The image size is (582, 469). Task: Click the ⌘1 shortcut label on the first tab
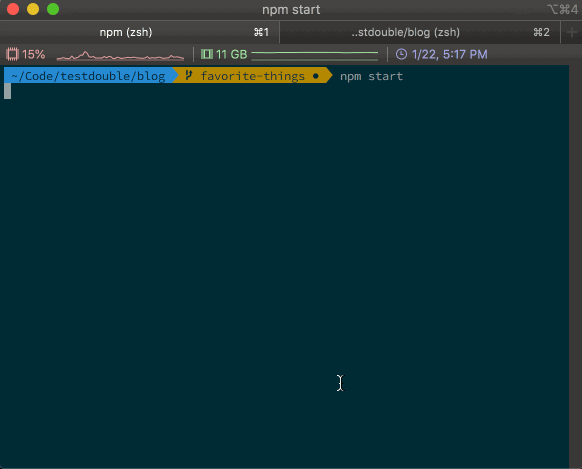coord(261,32)
